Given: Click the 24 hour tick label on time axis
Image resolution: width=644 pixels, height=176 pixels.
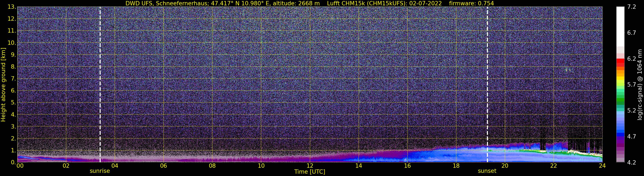Looking at the screenshot, I should (602, 166).
